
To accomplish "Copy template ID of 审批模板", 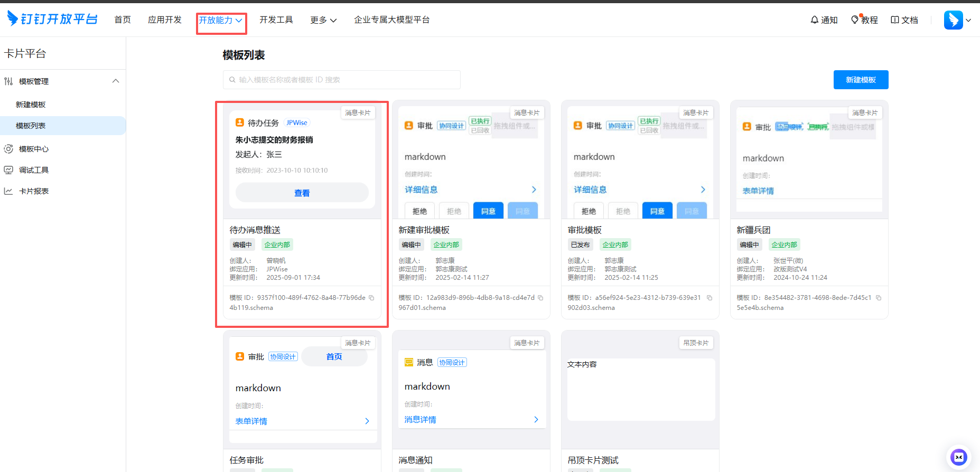I will (710, 298).
